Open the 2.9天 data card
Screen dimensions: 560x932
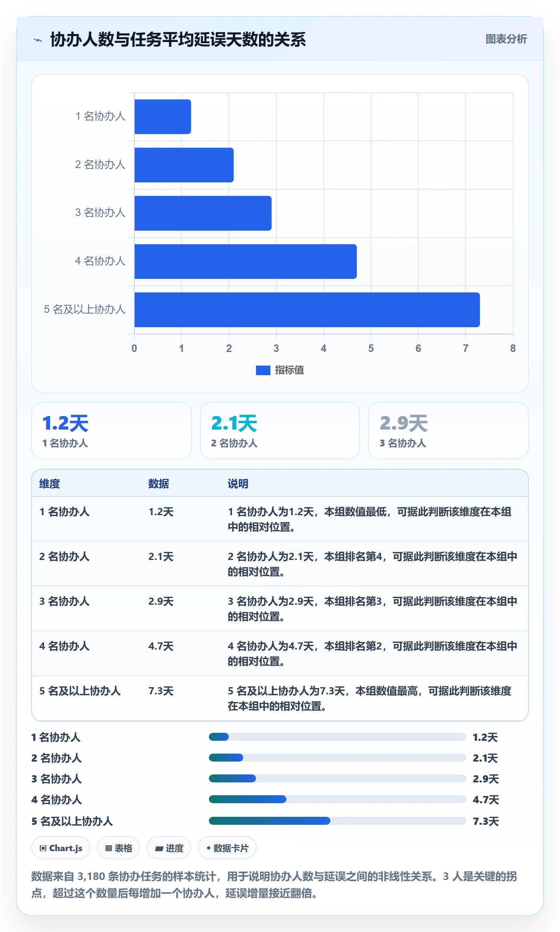[448, 430]
